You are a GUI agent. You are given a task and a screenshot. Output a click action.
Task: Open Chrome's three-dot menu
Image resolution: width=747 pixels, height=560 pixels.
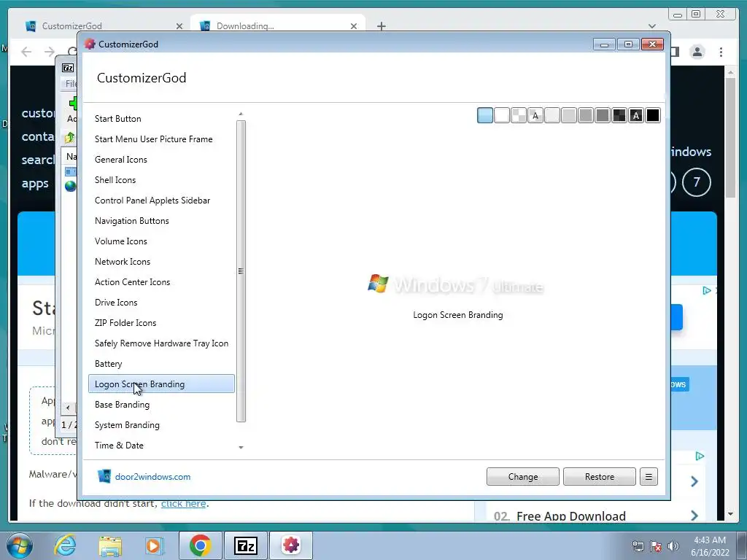point(721,52)
